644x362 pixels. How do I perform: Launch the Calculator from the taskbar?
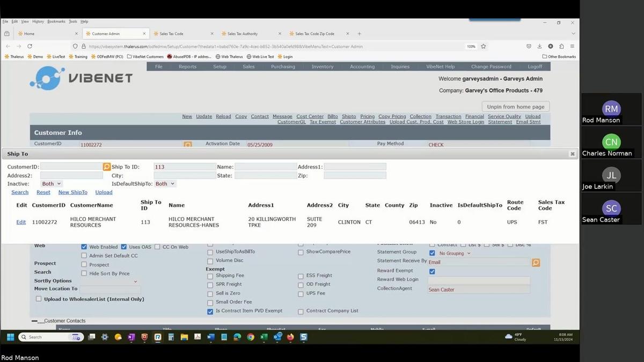click(171, 337)
